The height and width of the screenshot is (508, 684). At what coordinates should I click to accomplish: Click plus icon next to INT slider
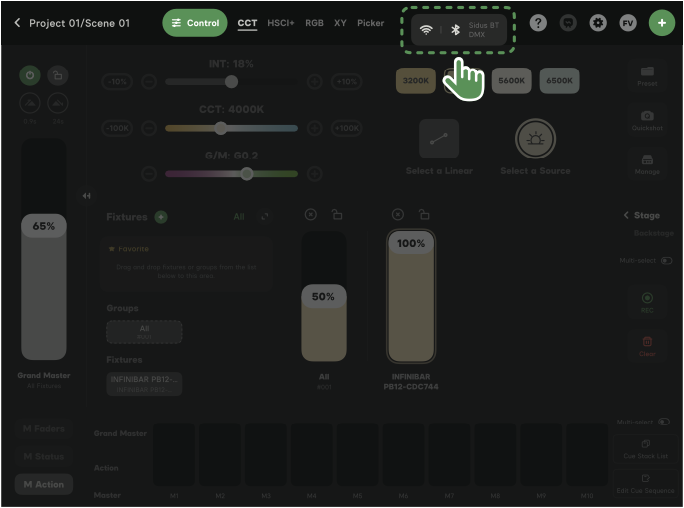coord(315,82)
